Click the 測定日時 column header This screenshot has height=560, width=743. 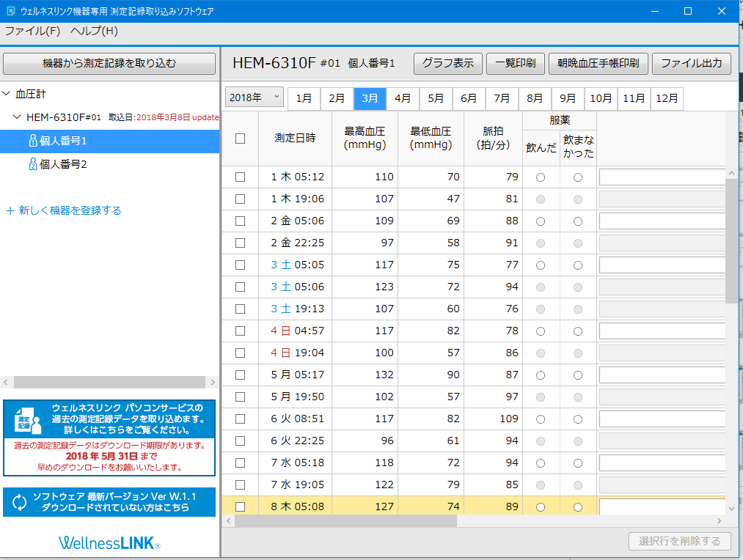[x=295, y=139]
